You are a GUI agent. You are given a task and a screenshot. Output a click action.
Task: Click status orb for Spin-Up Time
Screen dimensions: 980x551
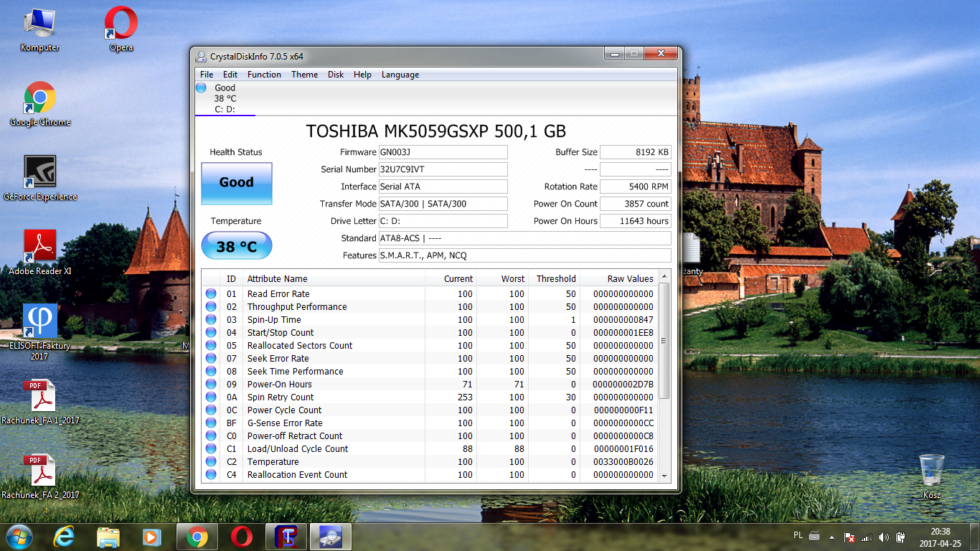[211, 319]
